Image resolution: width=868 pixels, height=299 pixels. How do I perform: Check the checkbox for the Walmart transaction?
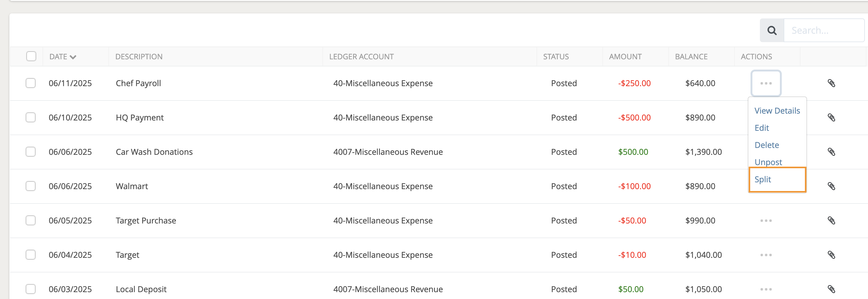pyautogui.click(x=31, y=185)
